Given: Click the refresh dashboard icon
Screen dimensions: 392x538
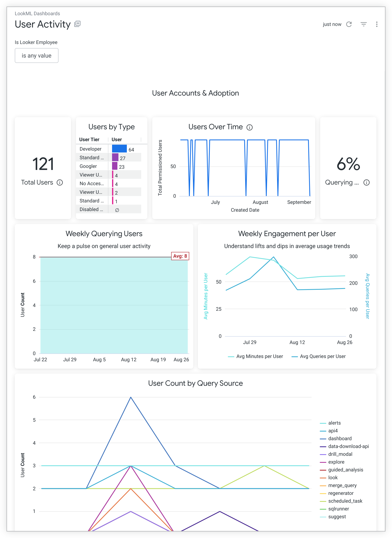Looking at the screenshot, I should pos(348,24).
